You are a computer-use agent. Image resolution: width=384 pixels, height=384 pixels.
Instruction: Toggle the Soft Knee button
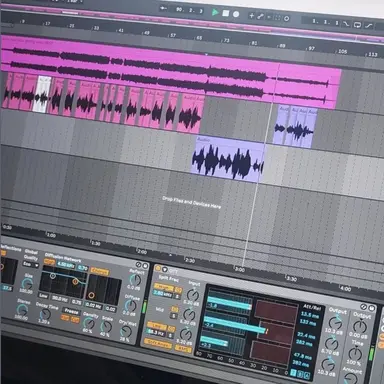[x=158, y=343]
